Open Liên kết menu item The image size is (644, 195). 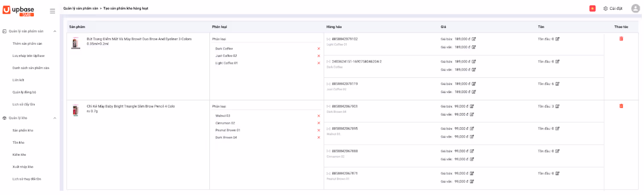(x=18, y=80)
